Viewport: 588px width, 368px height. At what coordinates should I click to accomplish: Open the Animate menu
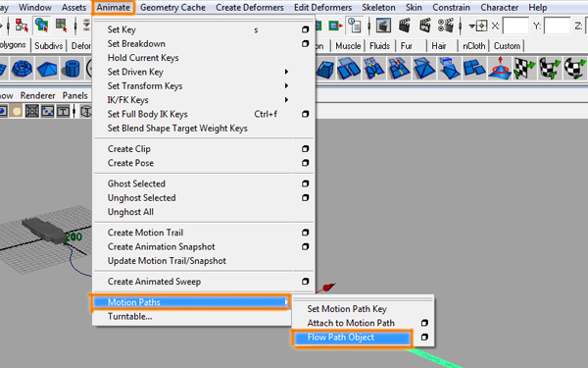pyautogui.click(x=114, y=7)
